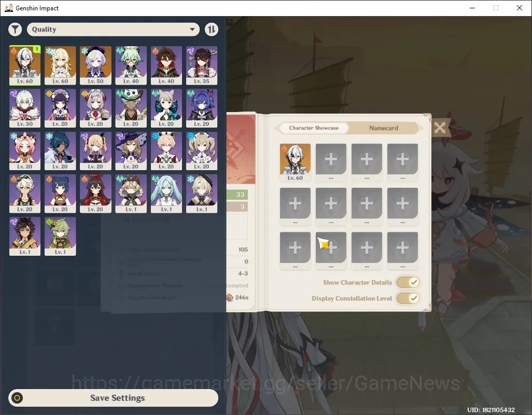Viewport: 532px width, 415px height.
Task: Click Save Settings button
Action: coord(113,398)
